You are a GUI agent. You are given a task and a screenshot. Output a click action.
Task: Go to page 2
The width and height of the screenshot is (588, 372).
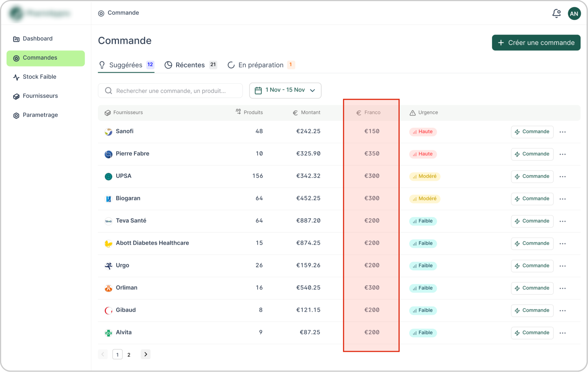tap(129, 355)
